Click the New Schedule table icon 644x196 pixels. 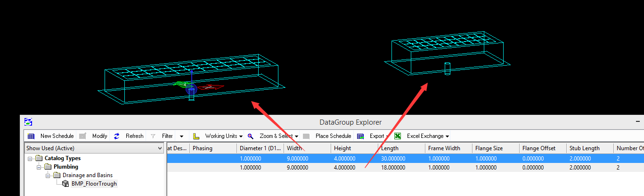tap(31, 136)
